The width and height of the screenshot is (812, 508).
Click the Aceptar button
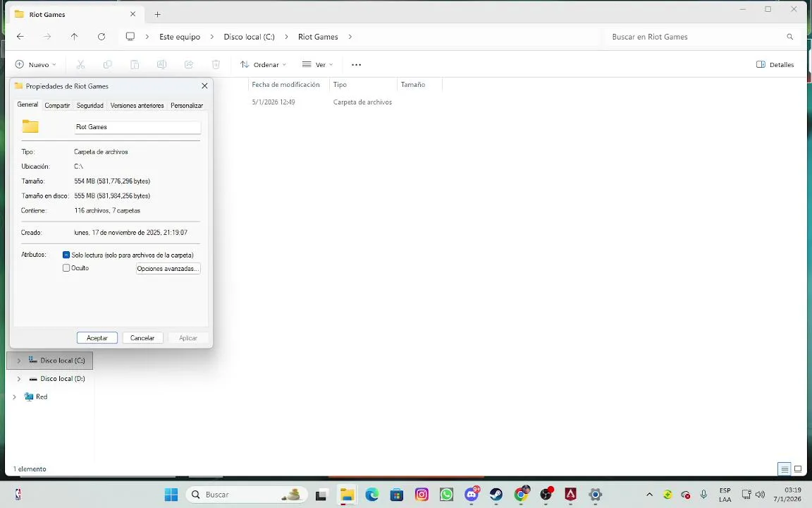point(97,338)
